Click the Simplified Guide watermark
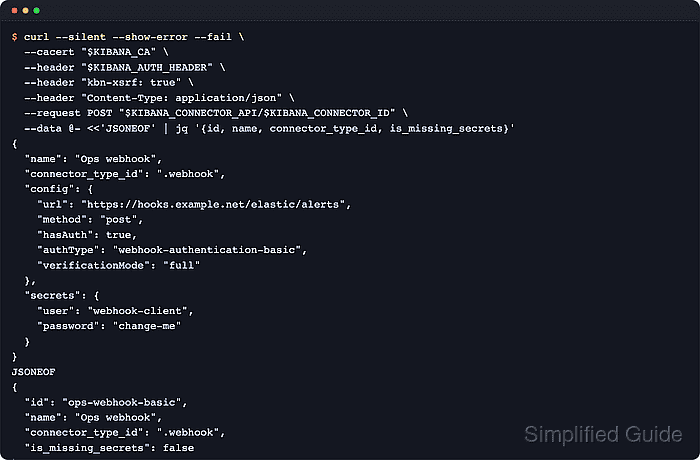Screen dimensions: 700x460 [x=604, y=434]
